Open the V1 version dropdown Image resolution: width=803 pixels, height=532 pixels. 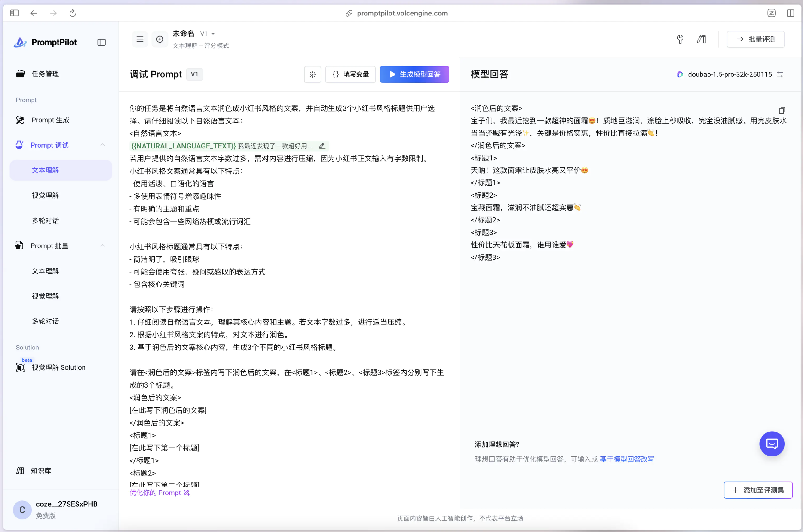coord(207,33)
